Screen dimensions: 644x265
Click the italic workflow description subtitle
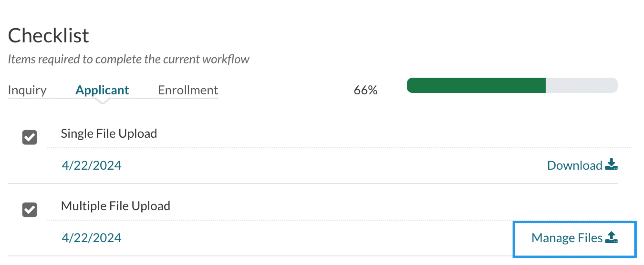pyautogui.click(x=129, y=59)
